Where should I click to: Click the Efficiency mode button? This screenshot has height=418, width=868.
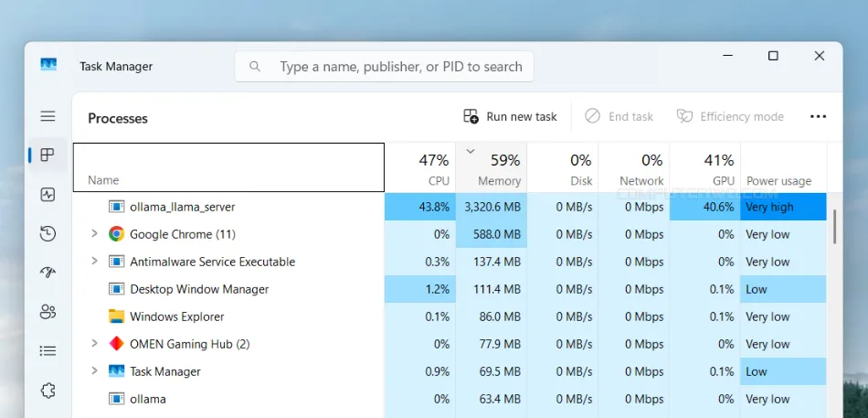[x=730, y=116]
